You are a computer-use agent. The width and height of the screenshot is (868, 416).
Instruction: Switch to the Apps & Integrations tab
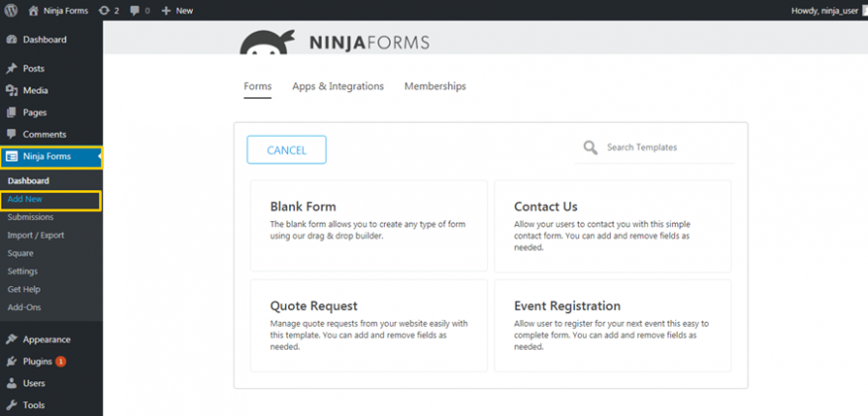point(338,86)
